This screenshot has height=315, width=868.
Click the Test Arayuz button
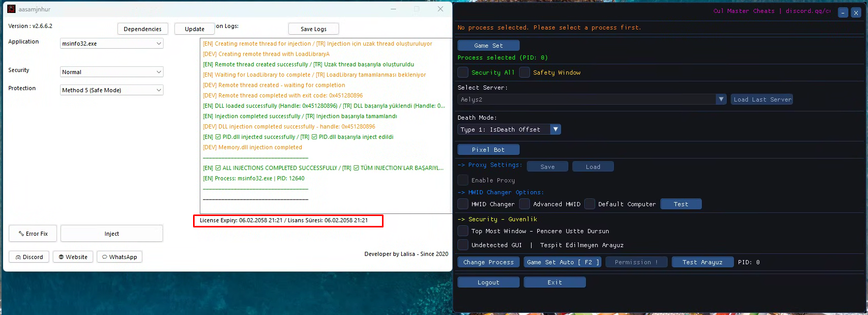[x=703, y=262]
